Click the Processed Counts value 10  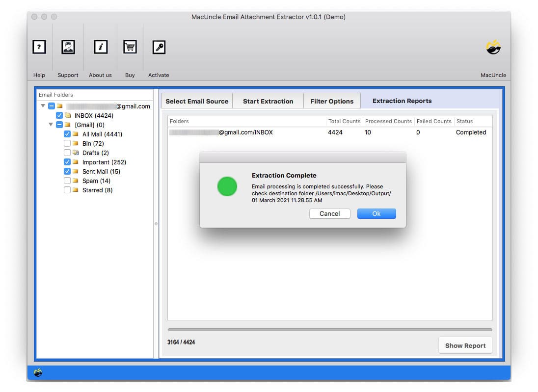coord(368,132)
